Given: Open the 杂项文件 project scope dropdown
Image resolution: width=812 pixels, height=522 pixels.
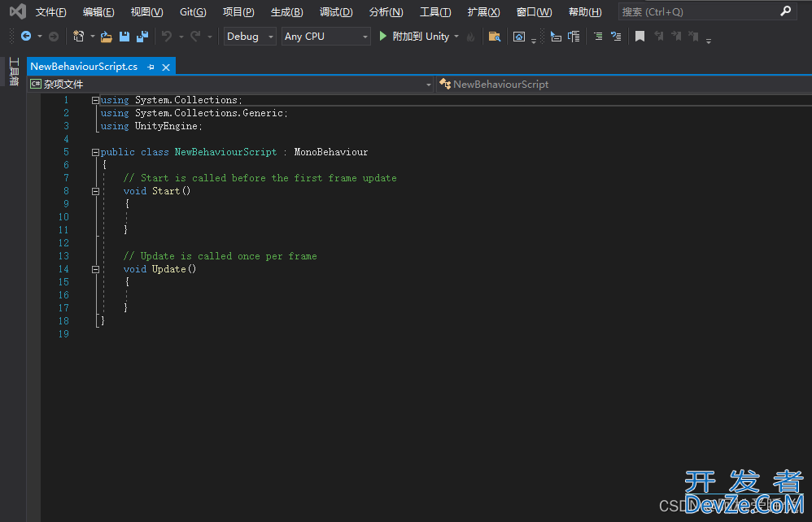Looking at the screenshot, I should [231, 84].
